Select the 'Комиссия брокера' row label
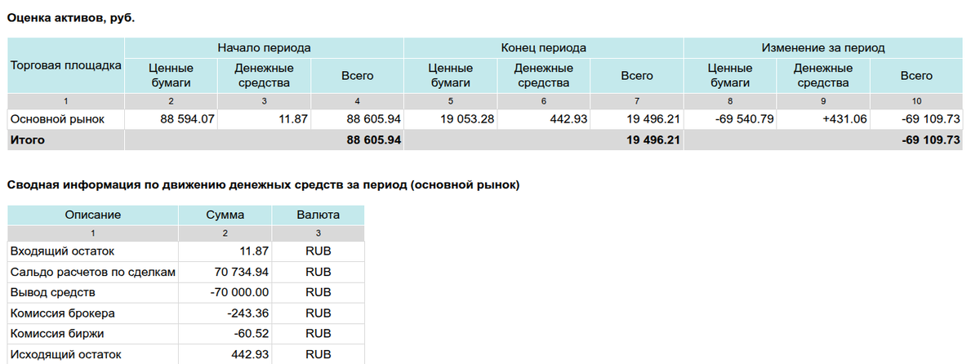This screenshot has width=980, height=364. click(x=62, y=313)
